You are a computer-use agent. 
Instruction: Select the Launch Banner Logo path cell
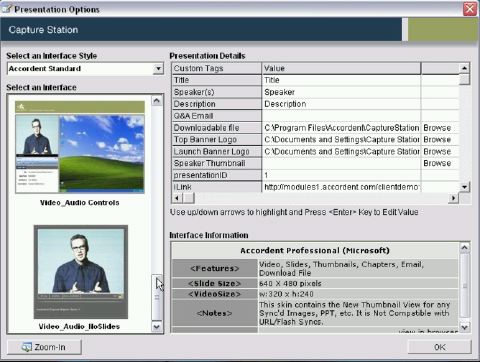341,152
